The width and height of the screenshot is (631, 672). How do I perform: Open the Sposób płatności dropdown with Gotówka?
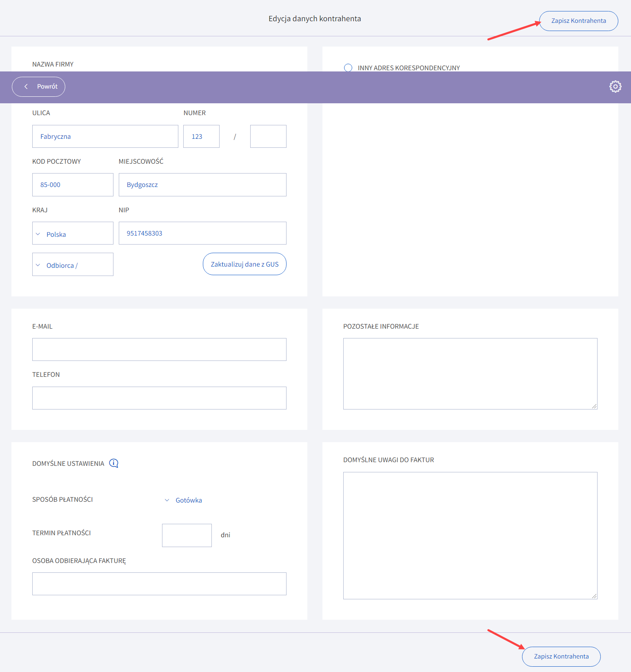(184, 500)
